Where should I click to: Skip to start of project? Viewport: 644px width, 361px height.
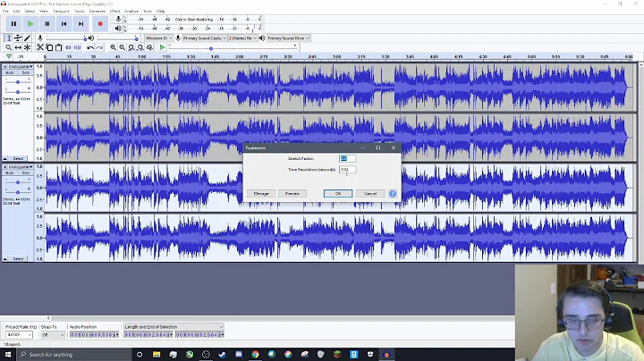(x=64, y=24)
